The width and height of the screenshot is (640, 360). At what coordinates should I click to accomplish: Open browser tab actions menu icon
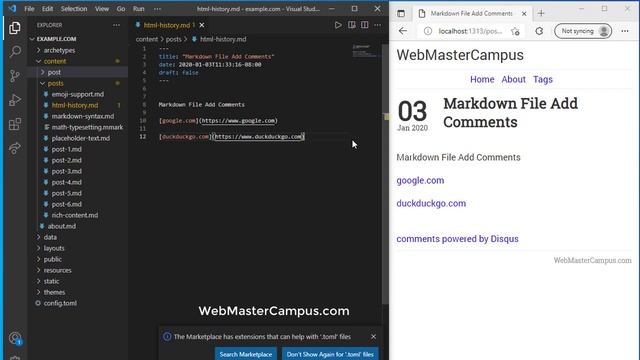point(401,13)
